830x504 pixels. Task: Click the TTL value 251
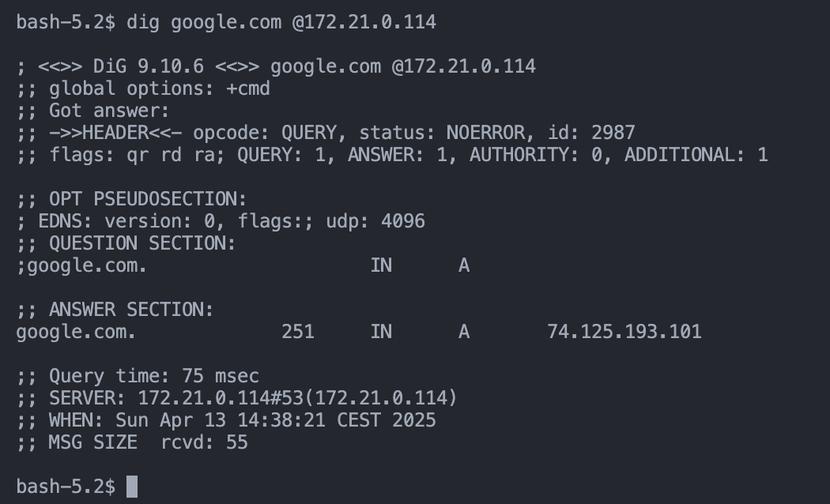(x=298, y=332)
